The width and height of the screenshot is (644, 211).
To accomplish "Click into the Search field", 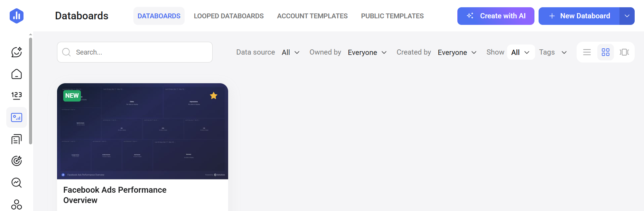I will point(135,52).
